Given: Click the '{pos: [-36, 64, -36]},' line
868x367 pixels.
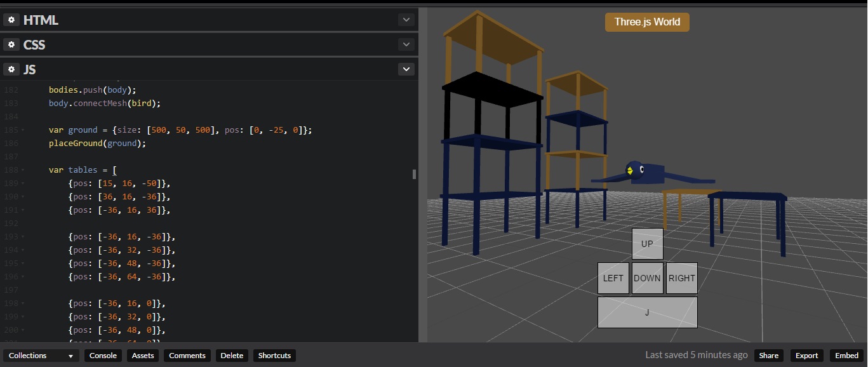Looking at the screenshot, I should pos(122,277).
